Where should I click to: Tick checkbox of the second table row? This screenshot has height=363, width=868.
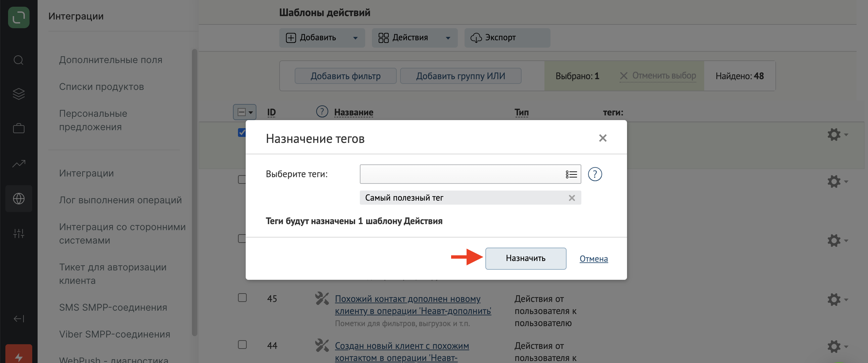(242, 179)
